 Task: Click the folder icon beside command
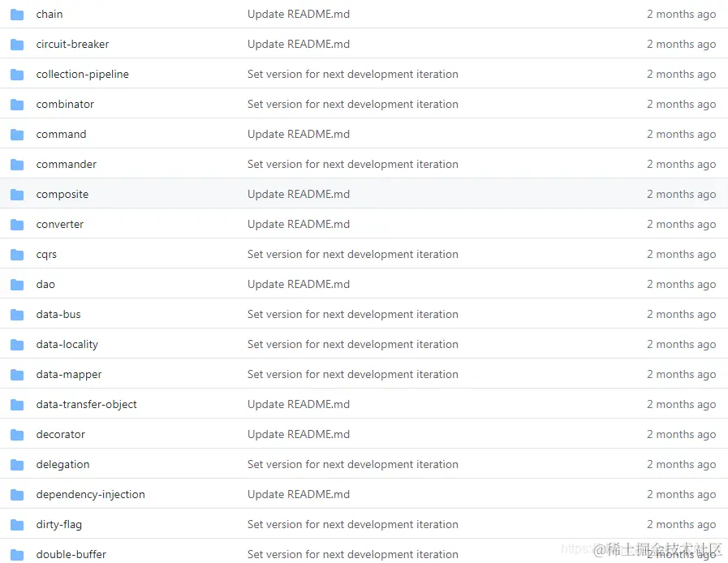(x=17, y=135)
